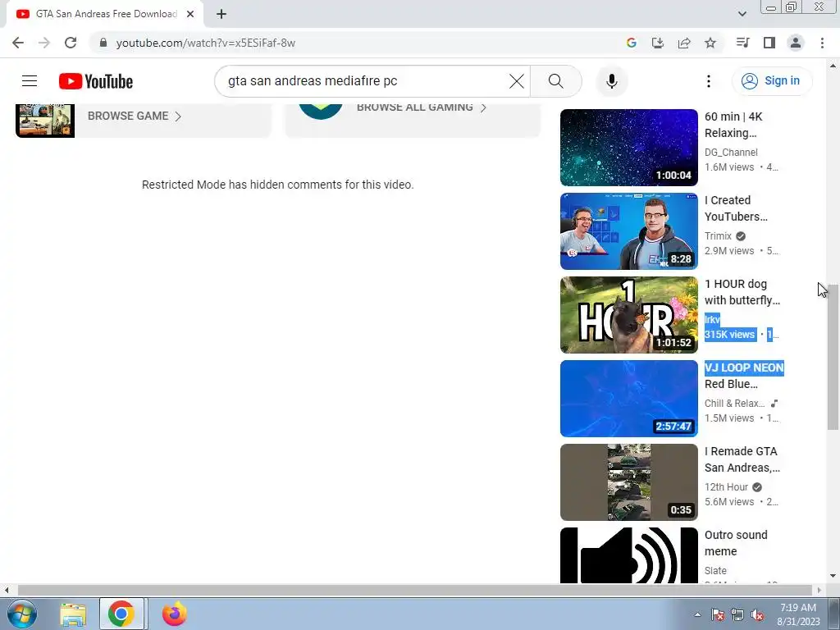Click the scrollbar down arrow
The width and height of the screenshot is (840, 630).
click(x=833, y=576)
